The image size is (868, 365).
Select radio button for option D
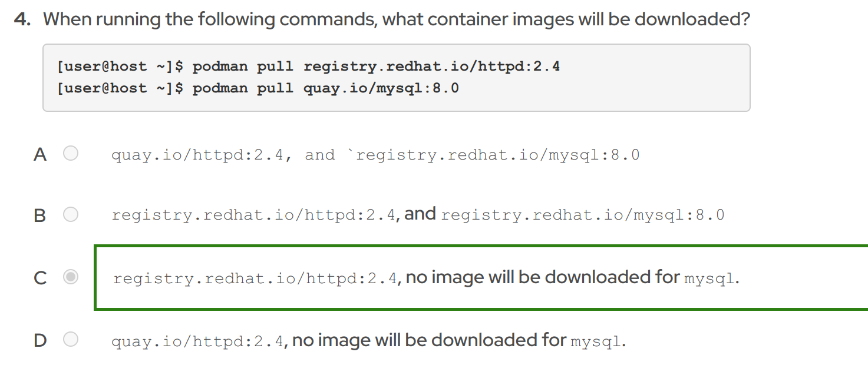coord(70,339)
